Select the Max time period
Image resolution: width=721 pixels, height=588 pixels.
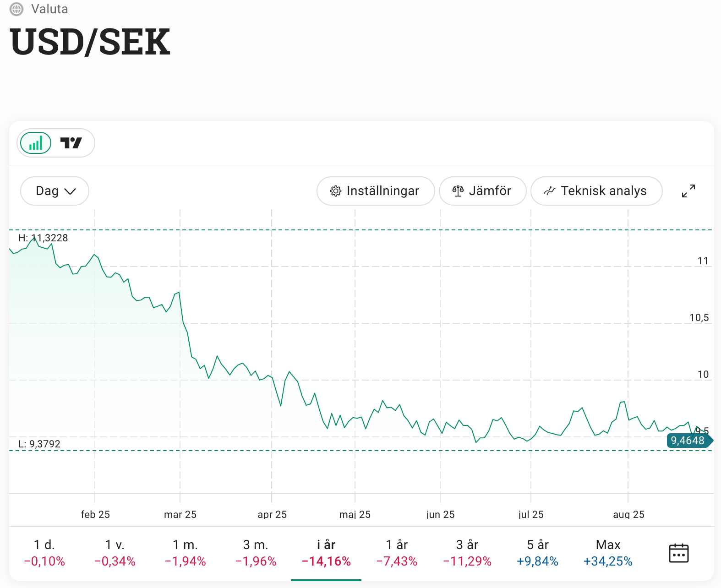point(608,553)
